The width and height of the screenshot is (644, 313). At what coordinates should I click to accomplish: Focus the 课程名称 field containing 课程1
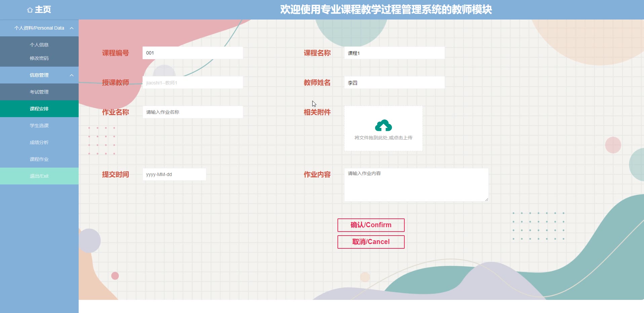pyautogui.click(x=394, y=53)
